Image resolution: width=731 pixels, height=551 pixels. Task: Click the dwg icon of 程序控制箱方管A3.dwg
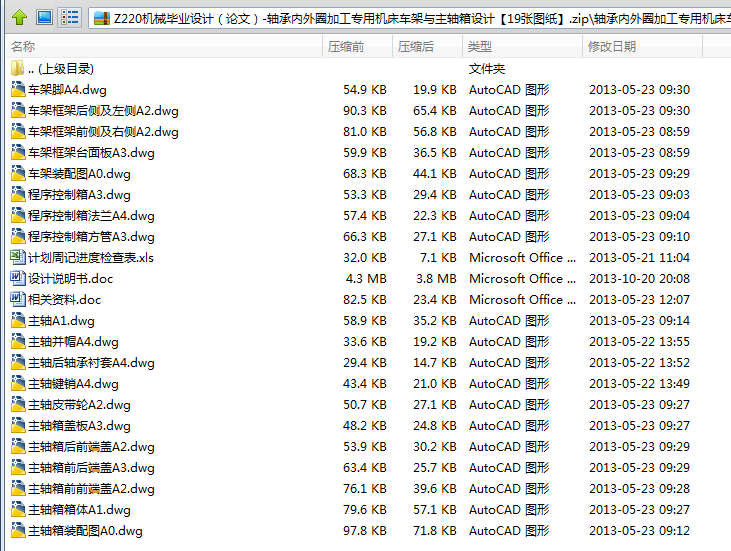pyautogui.click(x=18, y=236)
